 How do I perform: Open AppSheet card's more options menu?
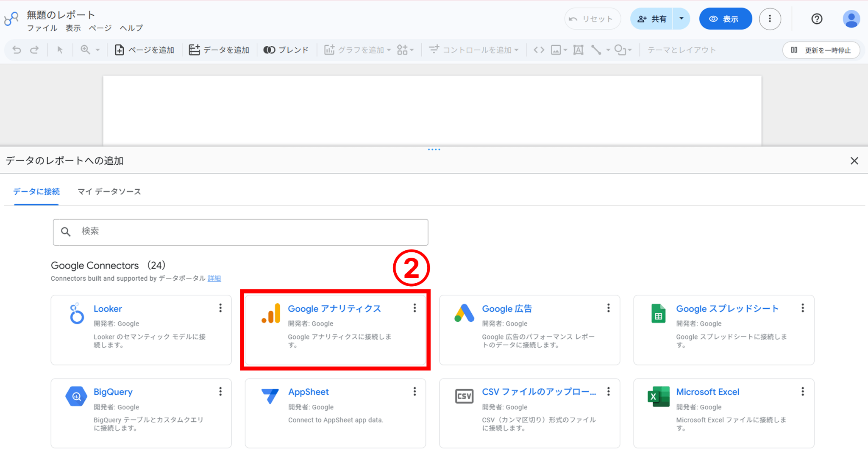point(415,392)
